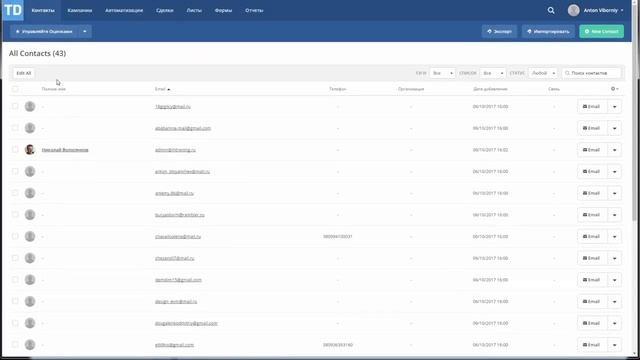
Task: Open the search magnifier in top bar
Action: pyautogui.click(x=551, y=11)
